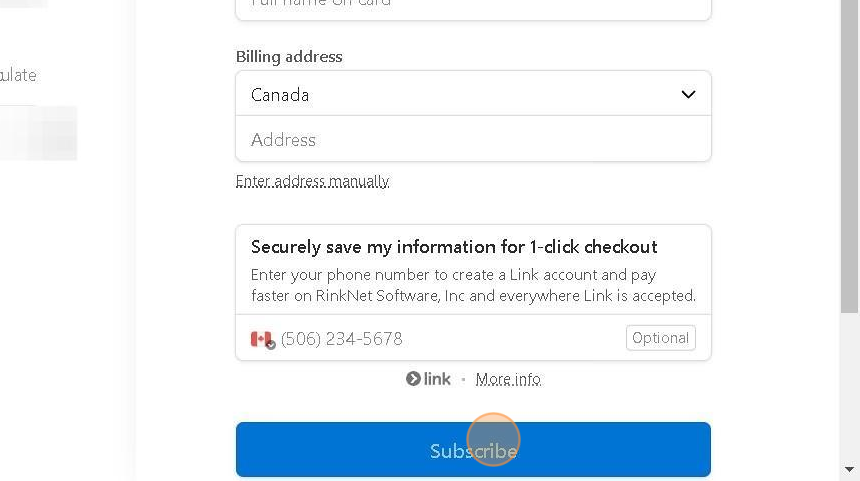Click the Address input field
Image resolution: width=860 pixels, height=481 pixels.
tap(473, 139)
